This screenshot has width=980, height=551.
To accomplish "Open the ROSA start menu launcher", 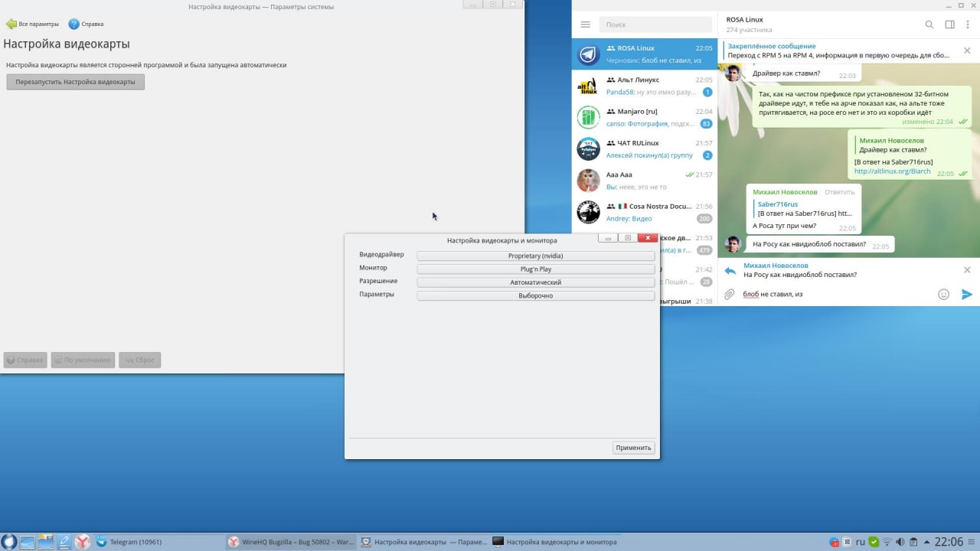I will point(8,542).
